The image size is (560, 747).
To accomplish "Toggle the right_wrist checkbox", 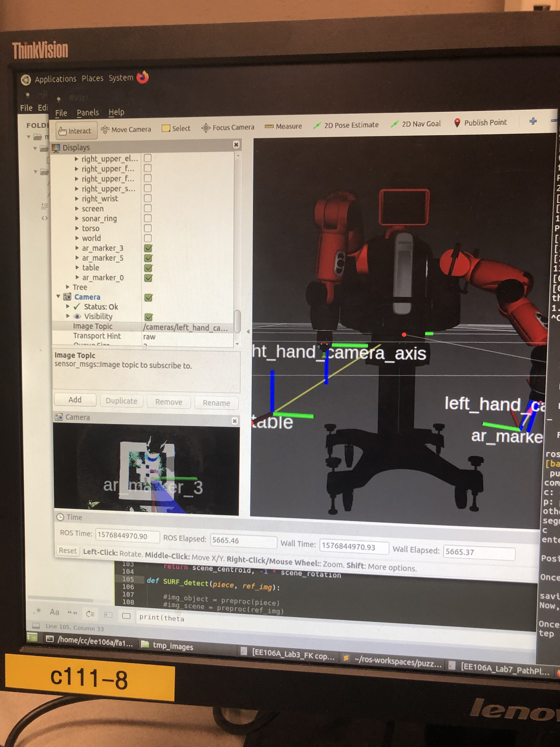I will click(x=148, y=198).
